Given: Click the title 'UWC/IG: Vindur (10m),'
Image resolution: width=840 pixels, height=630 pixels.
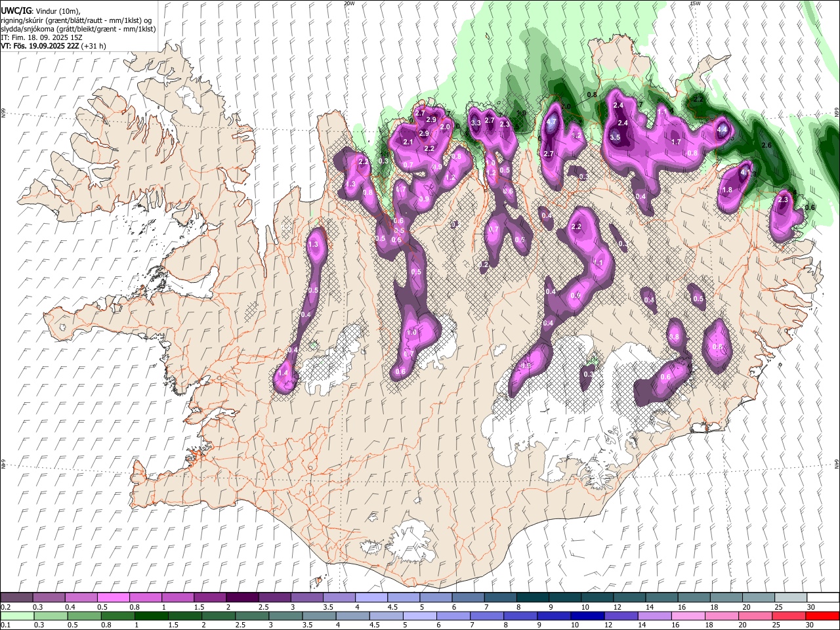Looking at the screenshot, I should [x=39, y=11].
